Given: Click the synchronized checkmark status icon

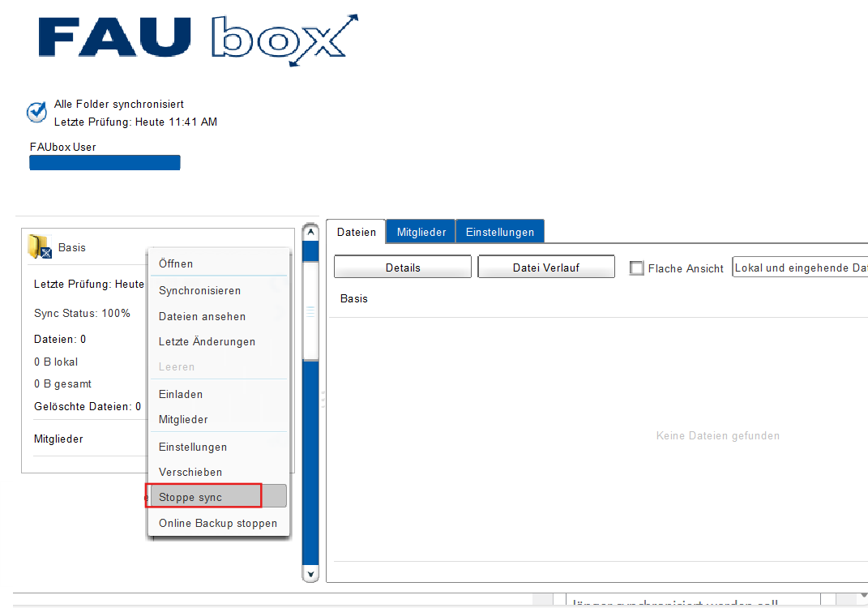Looking at the screenshot, I should (37, 112).
